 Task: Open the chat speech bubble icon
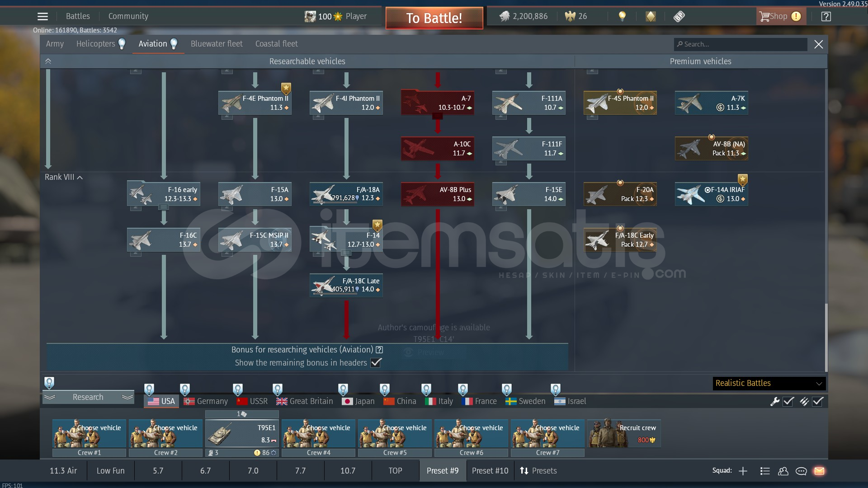801,471
